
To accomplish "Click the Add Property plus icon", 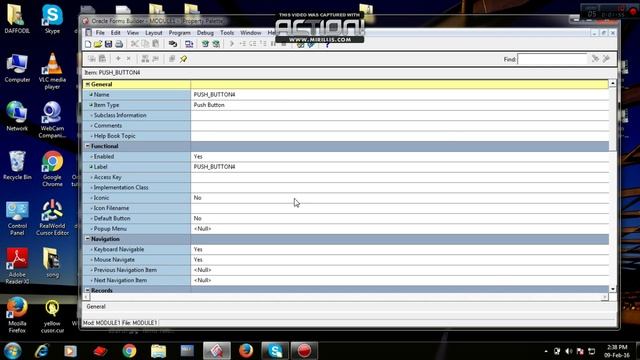I will (118, 59).
